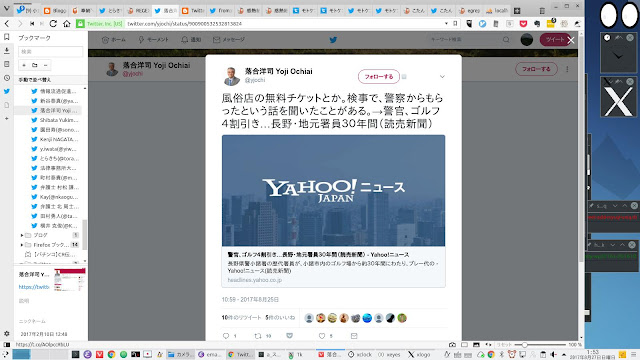Click the rewind history button
Image resolution: width=640 pixels, height=360 pixels.
[x=32, y=24]
